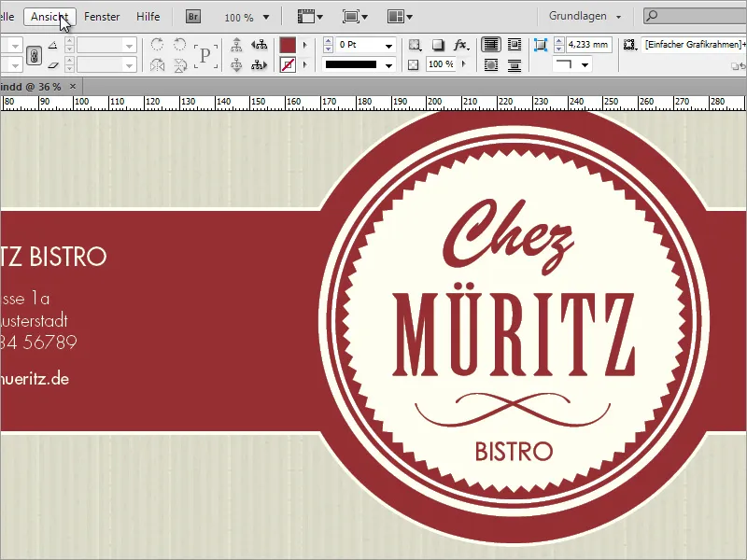Click the '34 56789' phone number text
Image resolution: width=747 pixels, height=560 pixels.
pos(38,343)
